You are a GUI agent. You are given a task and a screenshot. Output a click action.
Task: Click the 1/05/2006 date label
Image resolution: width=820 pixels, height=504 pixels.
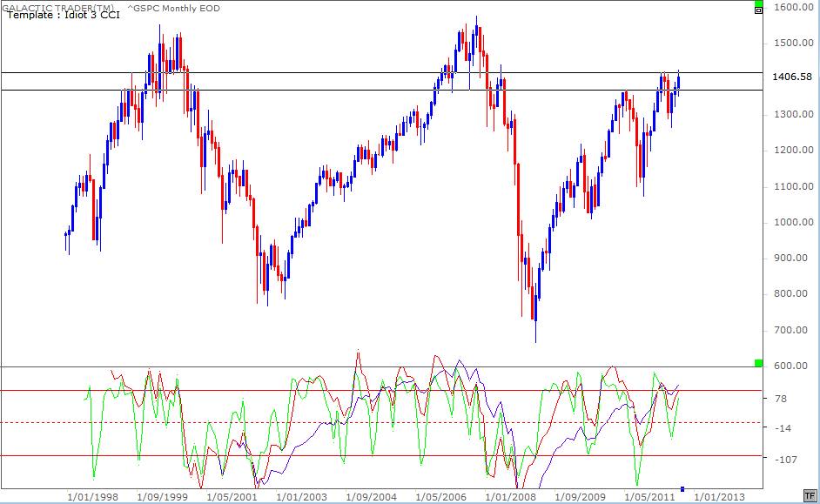[440, 497]
